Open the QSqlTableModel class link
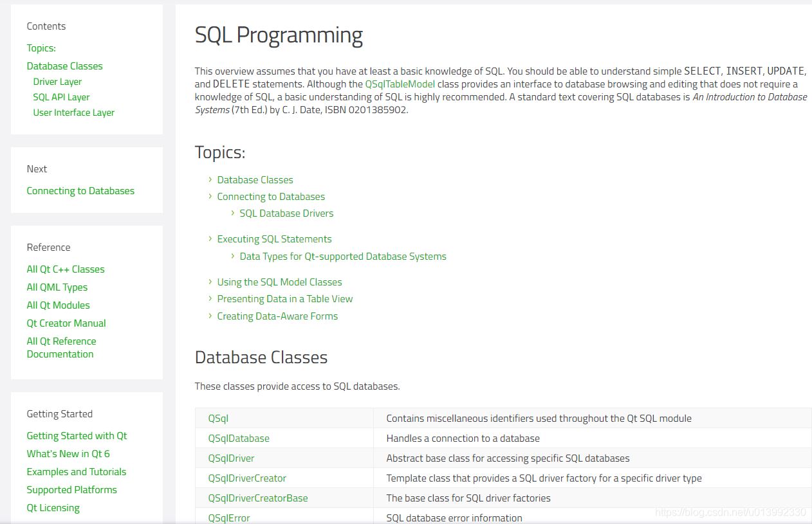The height and width of the screenshot is (524, 812). [400, 84]
